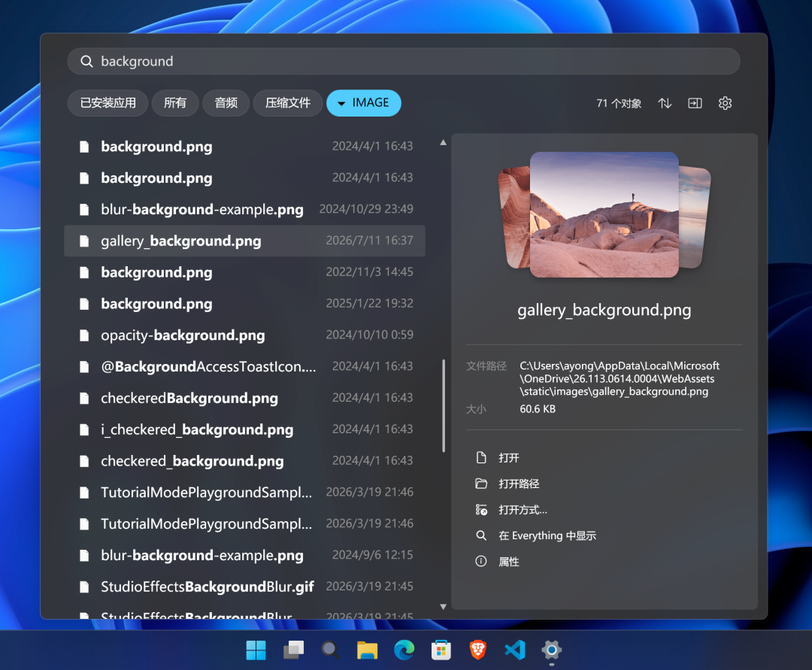Select background.png dated 2022/11/3
Image resolution: width=812 pixels, height=670 pixels.
244,272
